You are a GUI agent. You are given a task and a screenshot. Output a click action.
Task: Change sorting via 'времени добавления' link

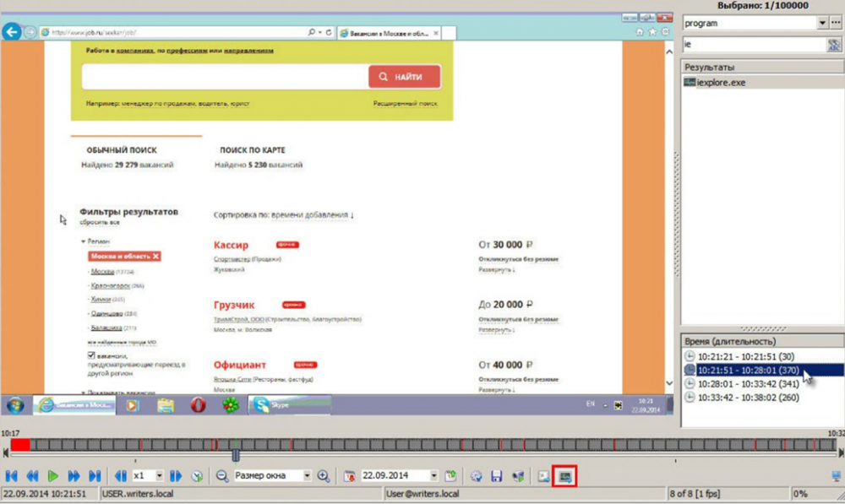312,214
